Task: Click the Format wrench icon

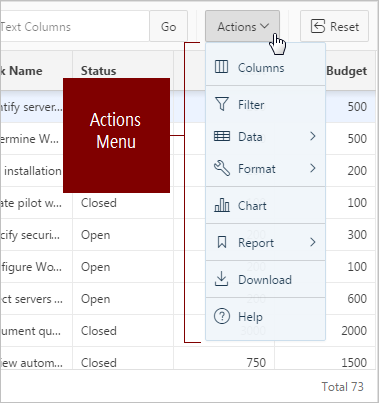Action: point(222,168)
